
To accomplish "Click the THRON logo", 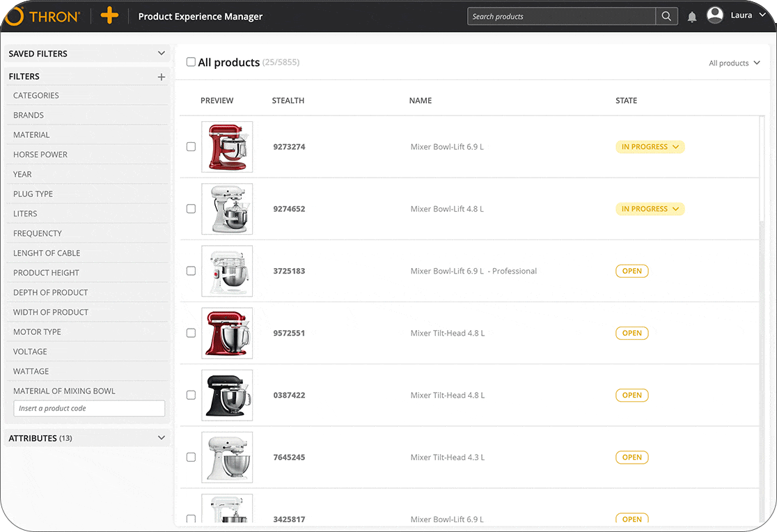I will (43, 16).
